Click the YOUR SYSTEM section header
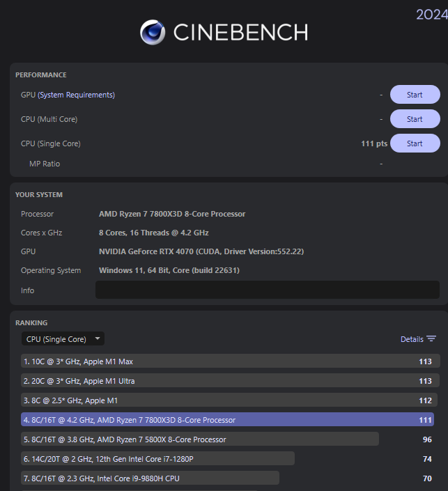The image size is (448, 491). 39,195
